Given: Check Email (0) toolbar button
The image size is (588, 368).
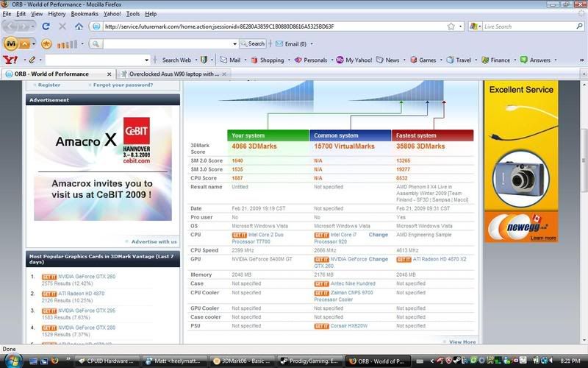Looking at the screenshot, I should tap(291, 44).
